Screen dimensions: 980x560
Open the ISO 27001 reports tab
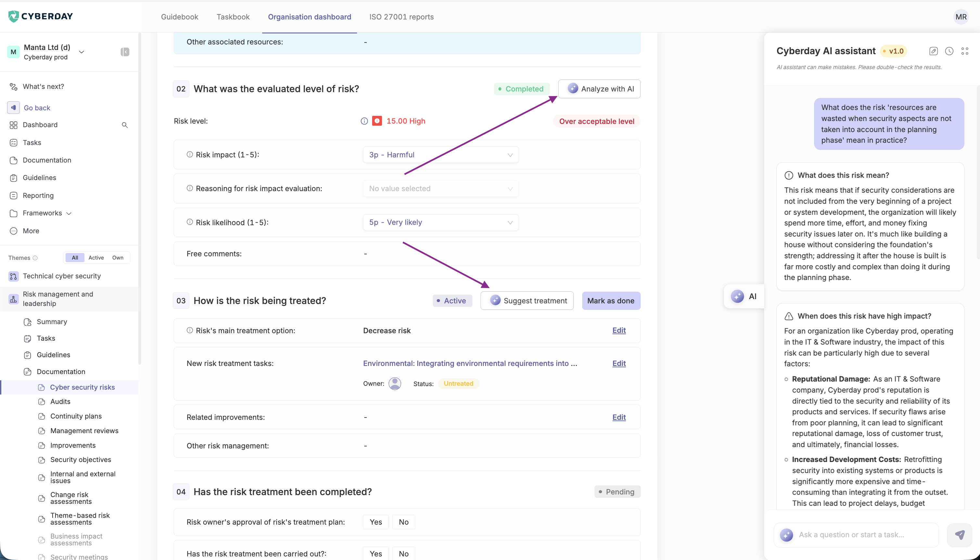click(x=401, y=17)
